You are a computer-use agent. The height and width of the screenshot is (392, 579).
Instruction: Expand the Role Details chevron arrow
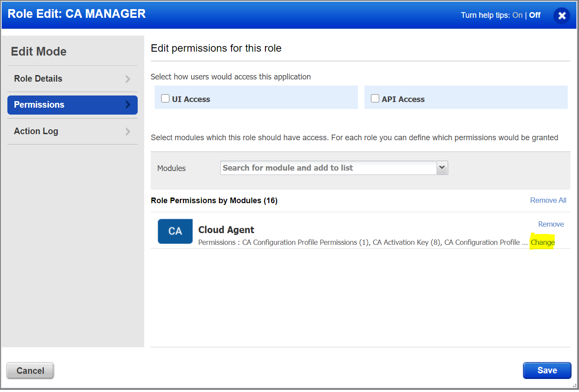128,79
